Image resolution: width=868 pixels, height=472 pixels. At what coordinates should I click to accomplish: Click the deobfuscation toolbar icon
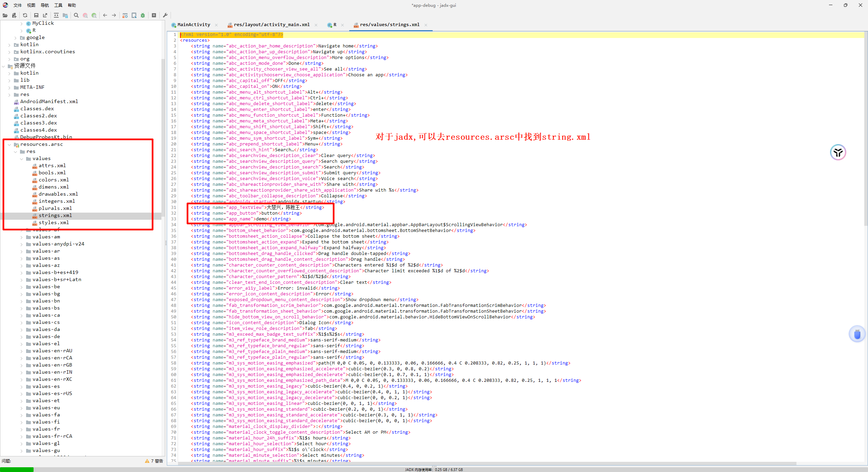click(125, 15)
